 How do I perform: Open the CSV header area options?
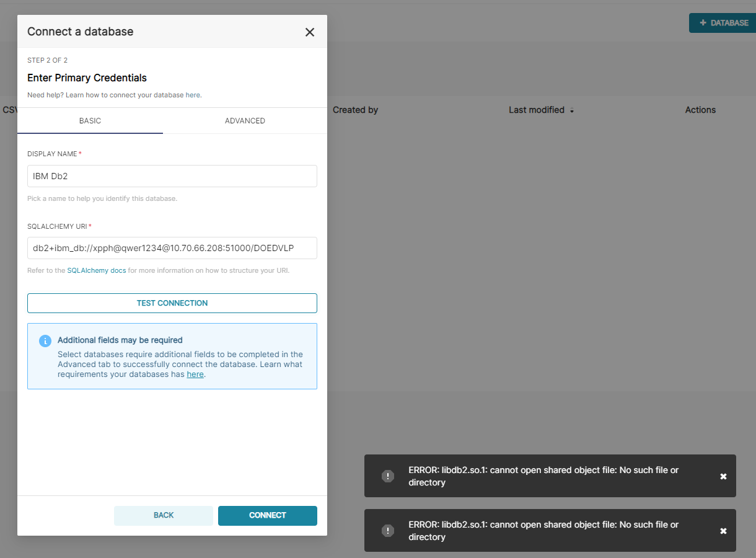9,110
